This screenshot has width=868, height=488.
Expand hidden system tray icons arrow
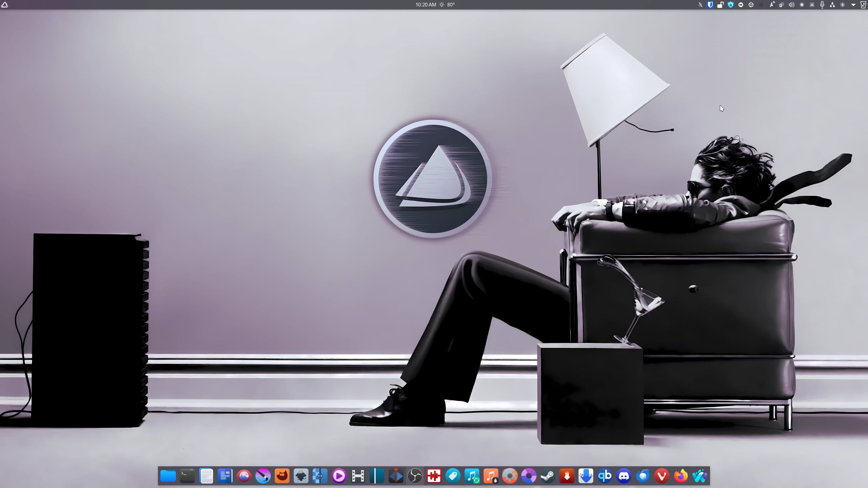tap(853, 5)
